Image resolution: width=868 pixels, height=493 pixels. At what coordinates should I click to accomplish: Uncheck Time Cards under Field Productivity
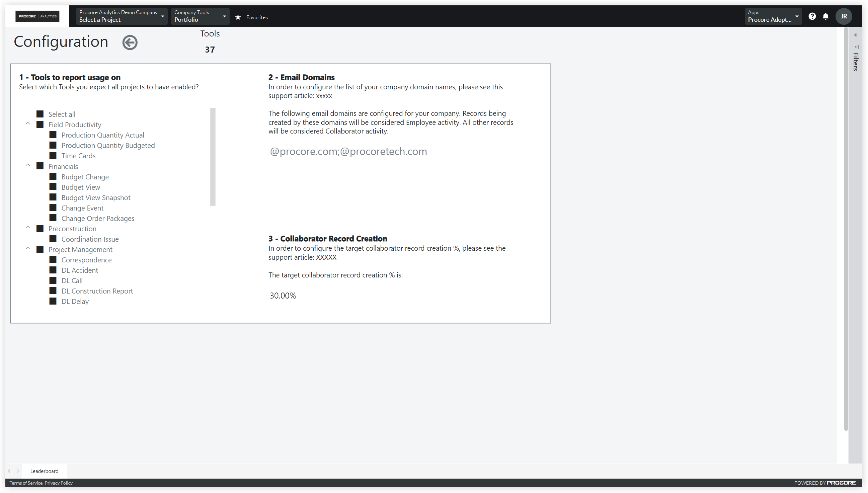click(x=53, y=155)
